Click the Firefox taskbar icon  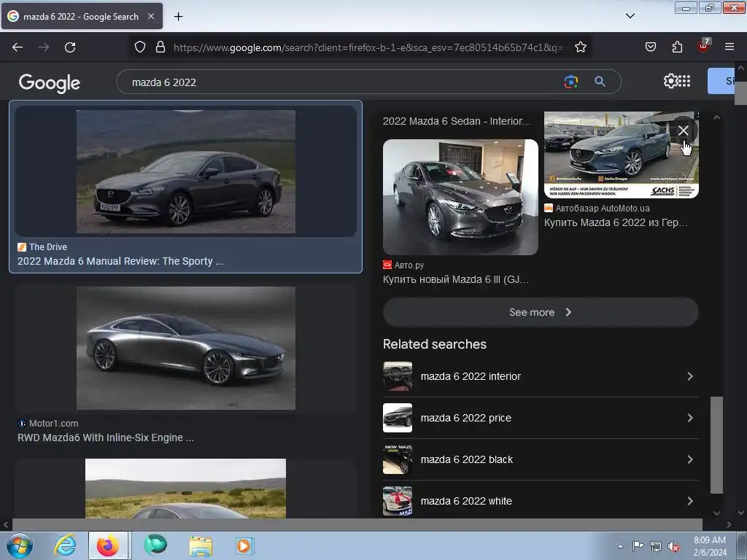(108, 545)
